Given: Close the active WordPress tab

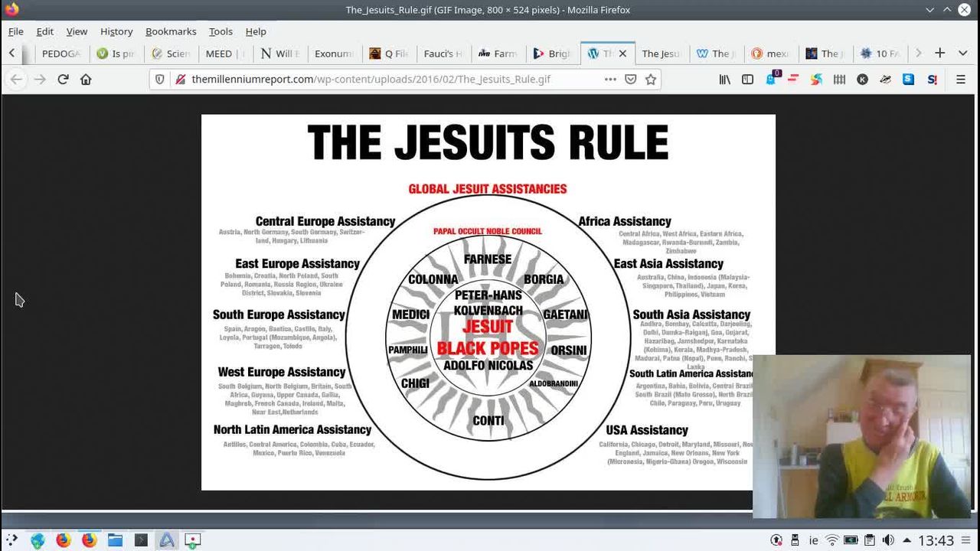Looking at the screenshot, I should 622,54.
